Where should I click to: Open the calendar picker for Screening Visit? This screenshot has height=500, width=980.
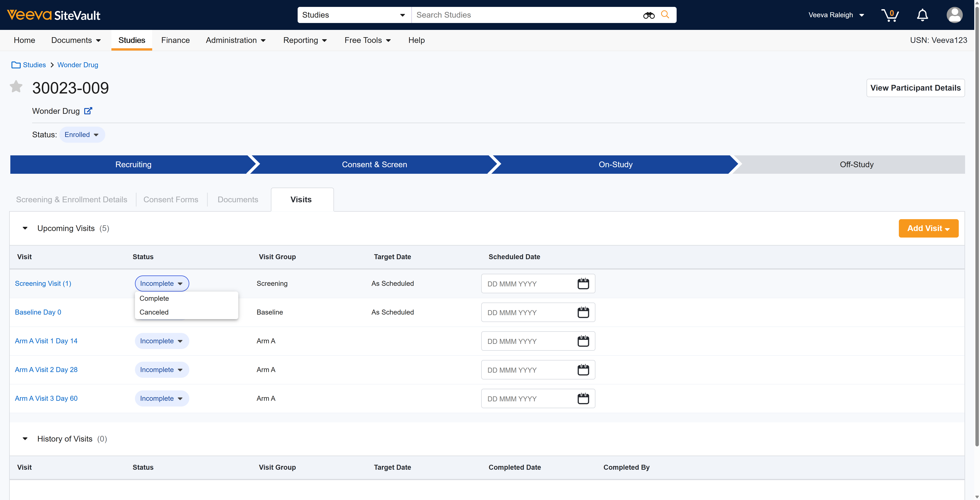pyautogui.click(x=583, y=283)
